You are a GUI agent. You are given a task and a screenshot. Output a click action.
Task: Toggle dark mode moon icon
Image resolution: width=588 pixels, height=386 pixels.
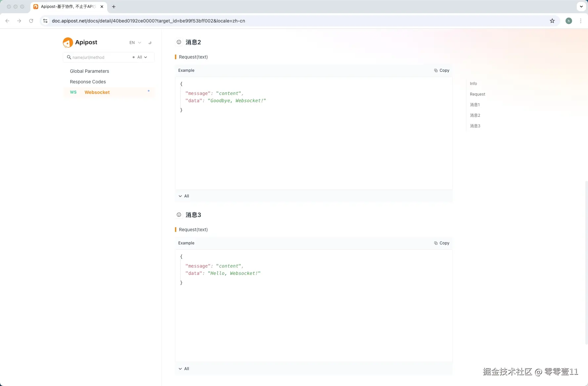click(x=150, y=43)
